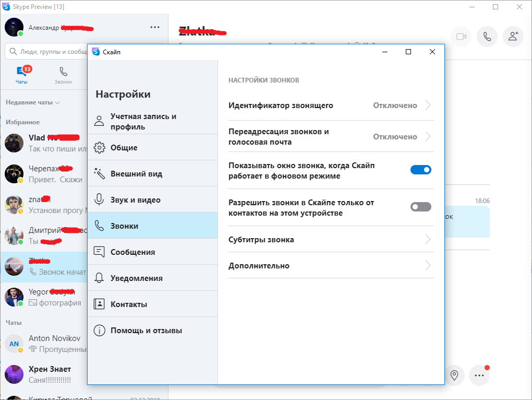This screenshot has width=532, height=400.
Task: Open Anton Novikov chat
Action: [44, 344]
